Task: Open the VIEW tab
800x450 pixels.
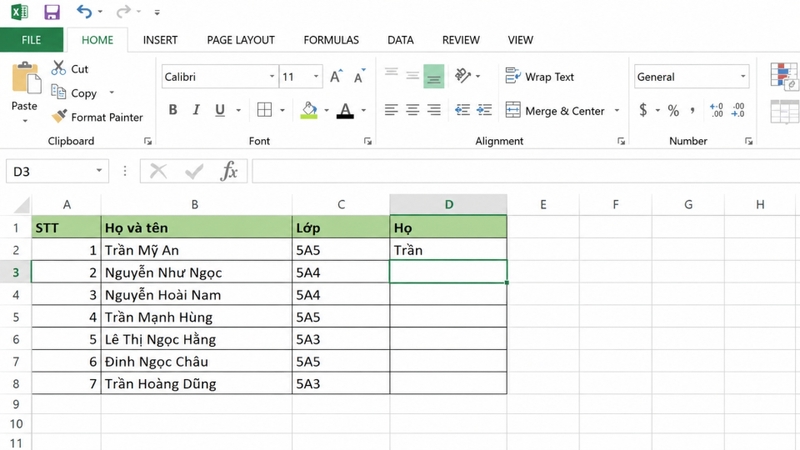Action: (520, 40)
